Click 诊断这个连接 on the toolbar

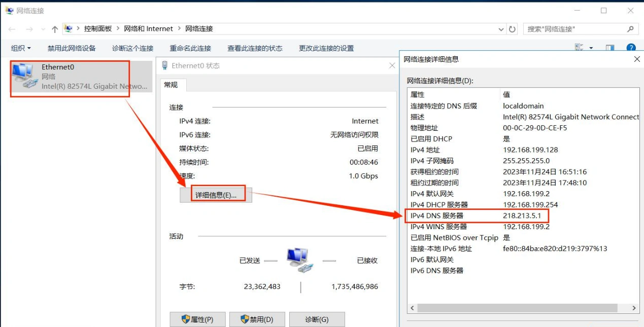click(x=132, y=48)
